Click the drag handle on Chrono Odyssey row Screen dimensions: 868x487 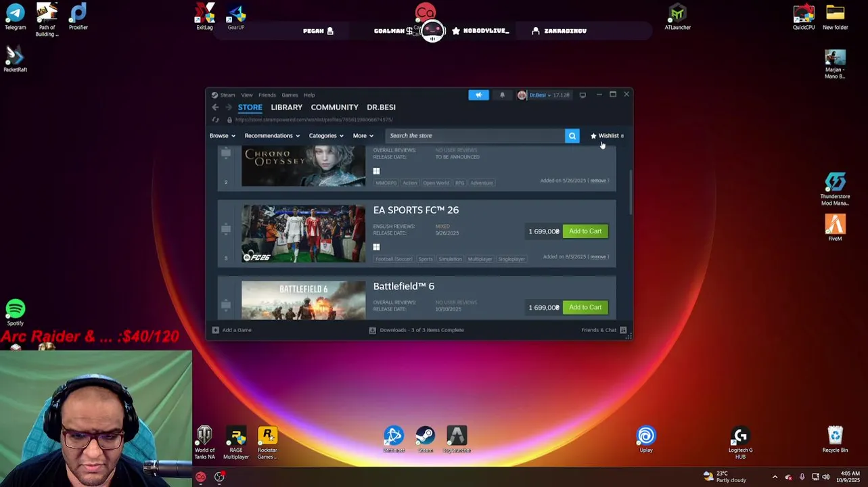point(226,154)
